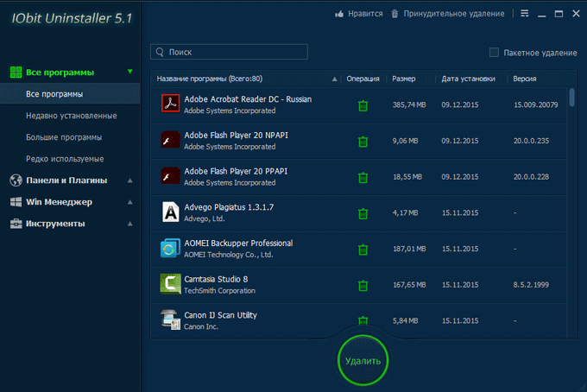Open Недавно установленные list

click(71, 116)
